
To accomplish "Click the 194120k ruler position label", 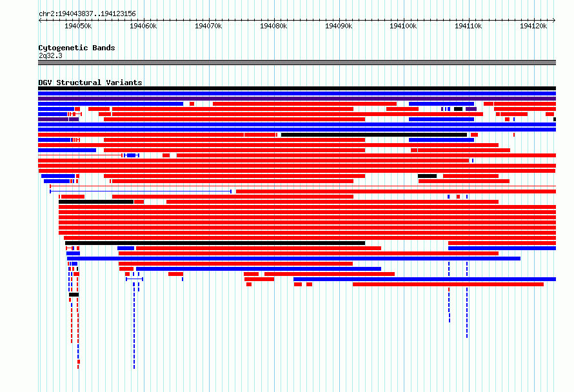I will (x=533, y=26).
